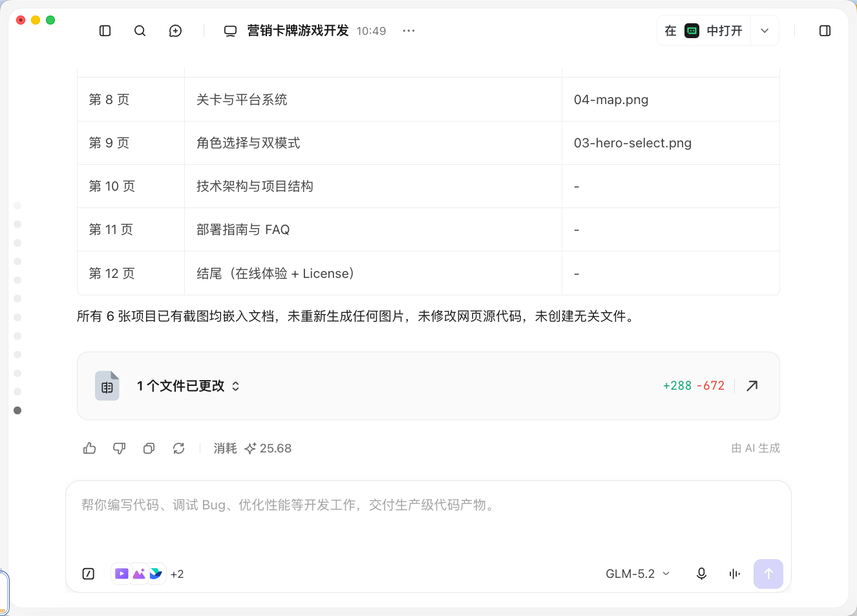Select the blue bird skill icon
Viewport: 857px width, 616px height.
pos(156,573)
